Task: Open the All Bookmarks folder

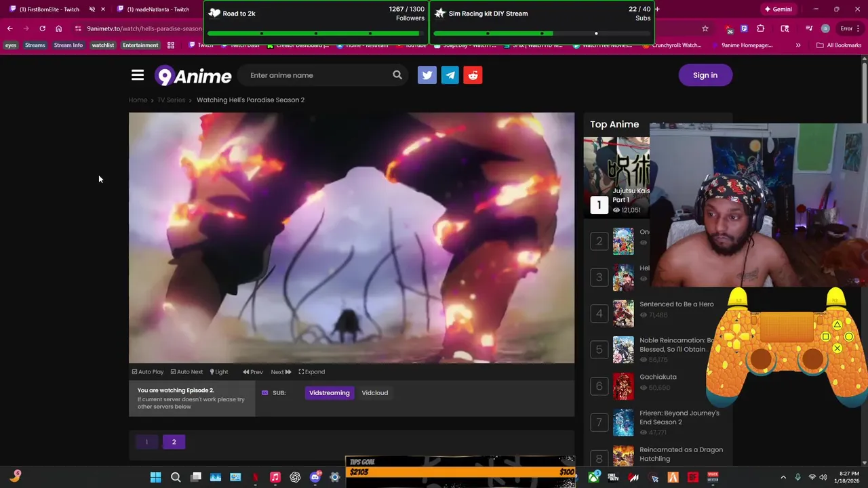Action: click(x=839, y=45)
